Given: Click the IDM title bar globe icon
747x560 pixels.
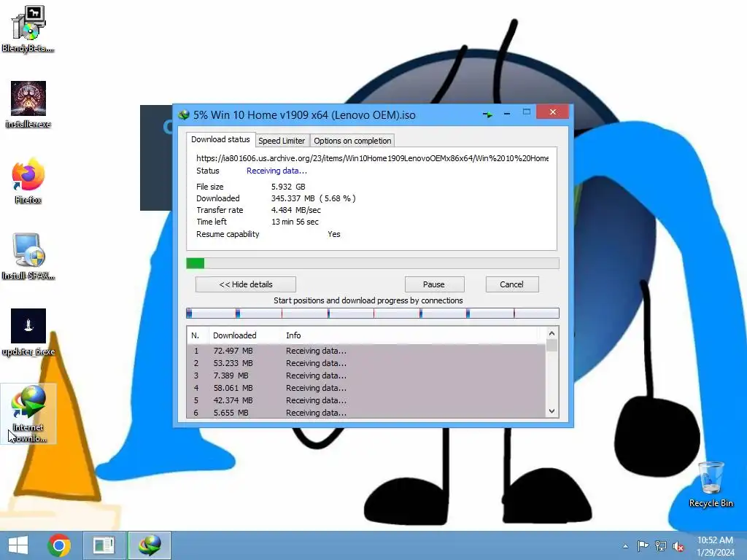Looking at the screenshot, I should click(183, 114).
